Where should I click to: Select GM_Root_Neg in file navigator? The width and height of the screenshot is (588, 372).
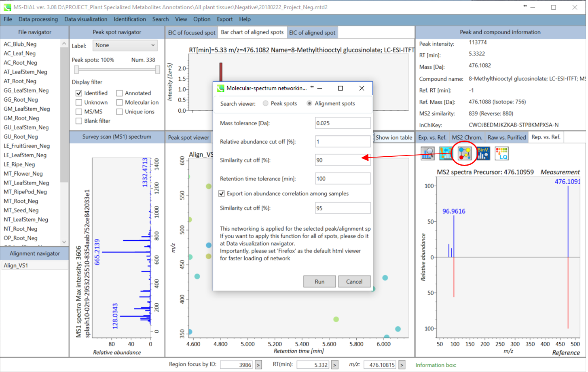pos(21,118)
